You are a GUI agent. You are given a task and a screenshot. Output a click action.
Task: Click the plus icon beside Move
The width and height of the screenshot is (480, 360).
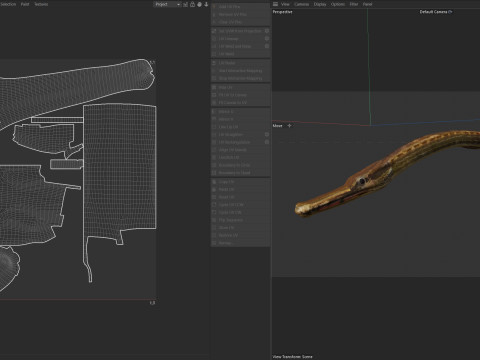pos(289,126)
